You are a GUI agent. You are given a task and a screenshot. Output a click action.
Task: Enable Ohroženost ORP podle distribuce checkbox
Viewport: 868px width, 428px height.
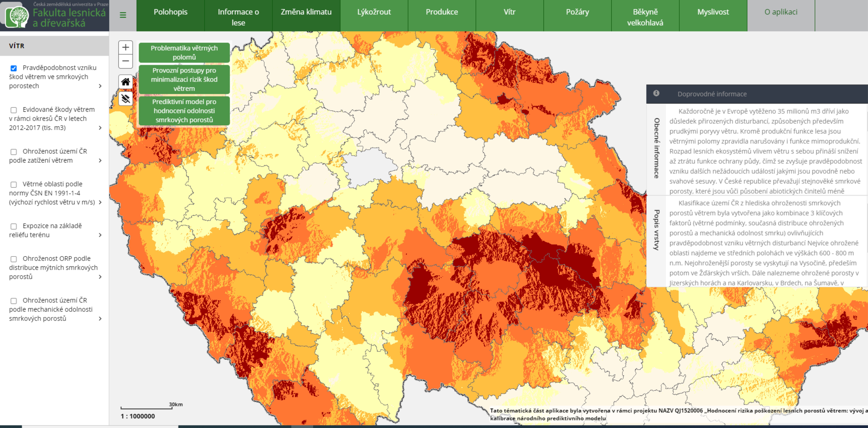[x=13, y=259]
